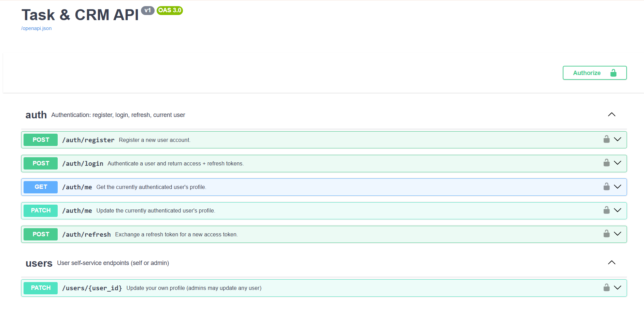Click the lock icon on GET /auth/me row
Screen dimensions: 644x309
coord(606,187)
